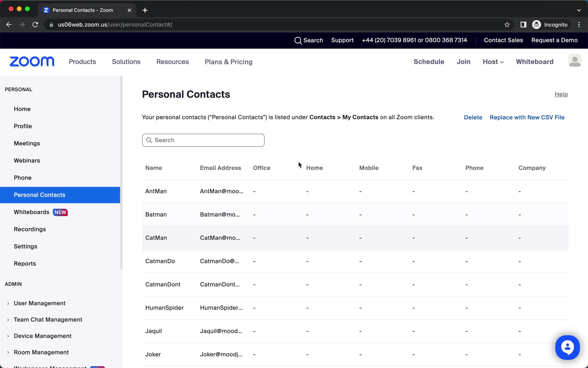Click the Zoom logo

(32, 62)
